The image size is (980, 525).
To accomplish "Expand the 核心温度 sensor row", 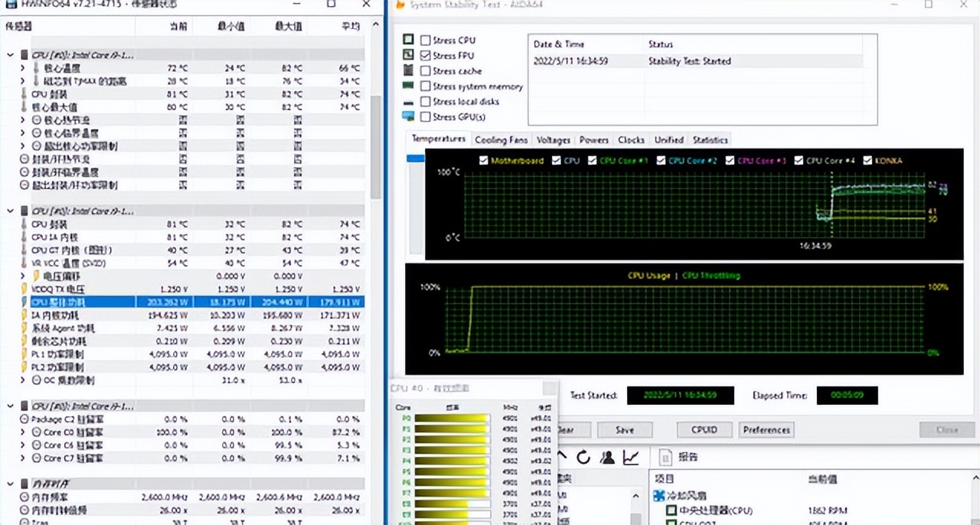I will click(x=24, y=68).
